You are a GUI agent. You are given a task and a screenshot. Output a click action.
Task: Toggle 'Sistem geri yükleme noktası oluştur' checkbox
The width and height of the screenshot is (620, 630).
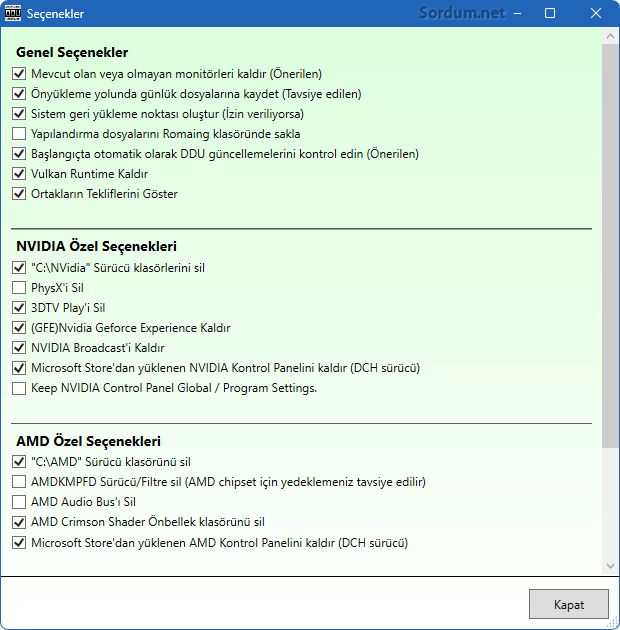20,114
